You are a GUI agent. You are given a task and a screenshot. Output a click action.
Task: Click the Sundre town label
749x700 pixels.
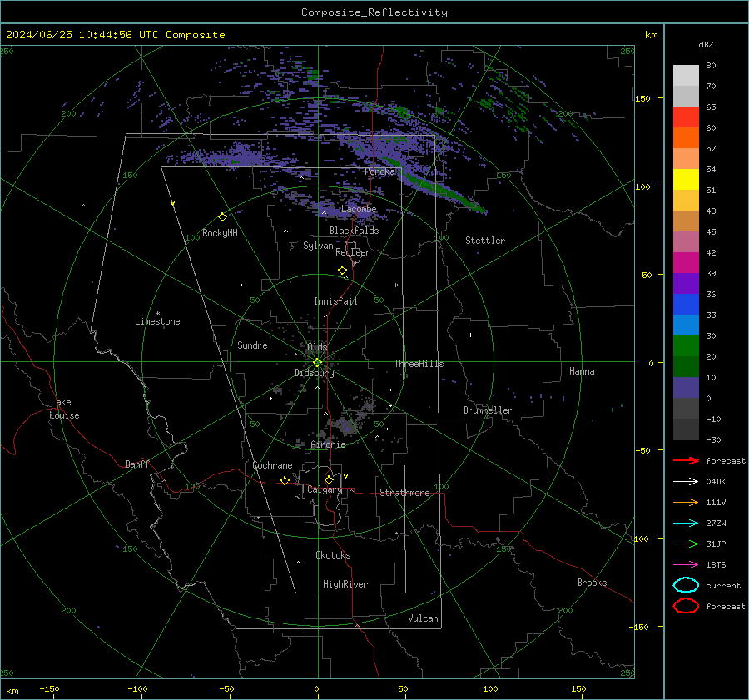click(252, 345)
